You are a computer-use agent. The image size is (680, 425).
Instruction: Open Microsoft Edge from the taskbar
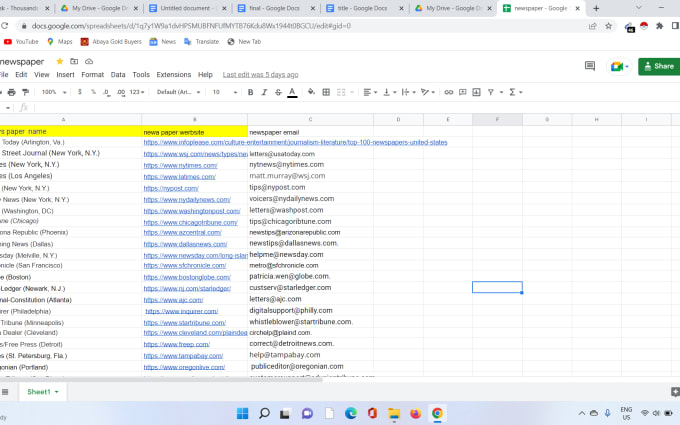(351, 413)
